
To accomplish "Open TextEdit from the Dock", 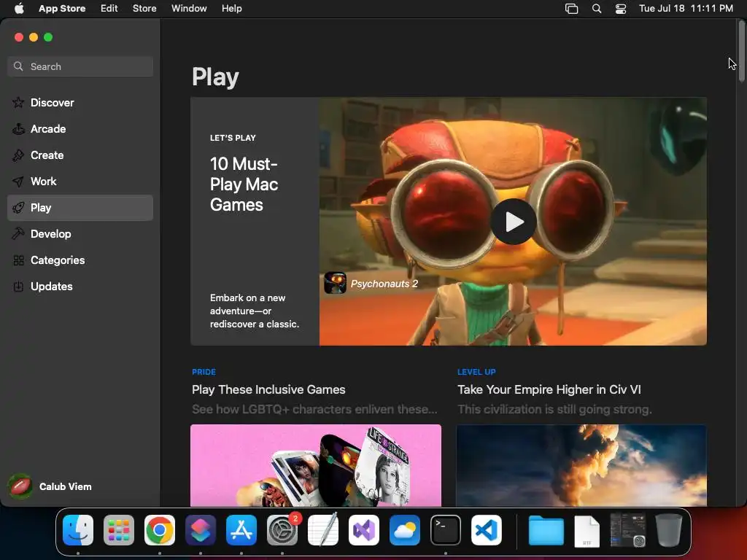I will coord(323,530).
